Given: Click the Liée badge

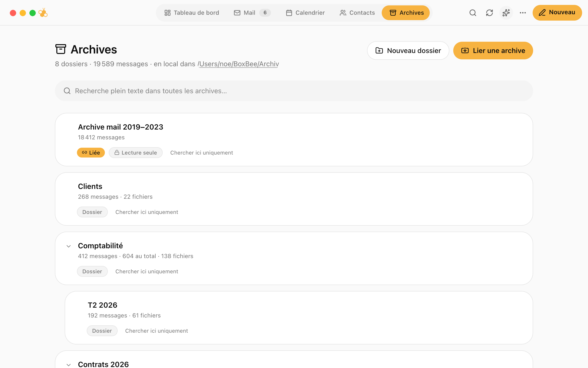Looking at the screenshot, I should (91, 153).
